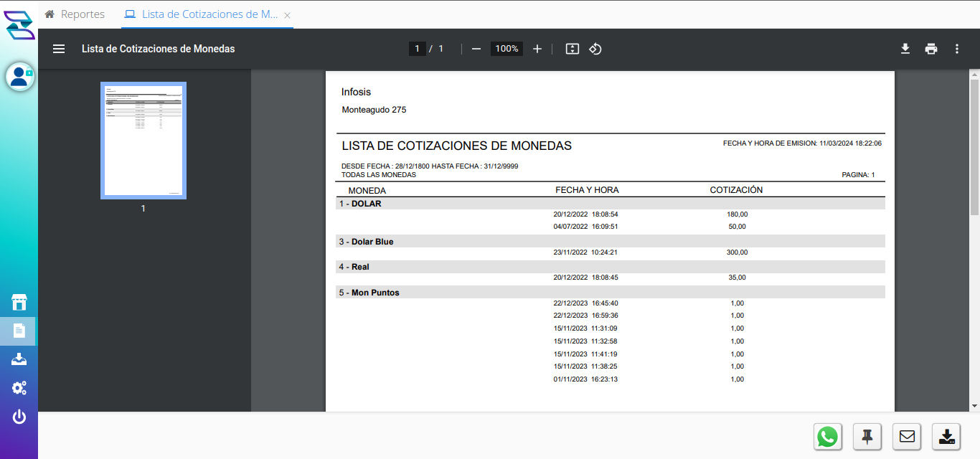Click the 50,00 cotización value
Screen dimensions: 980x459
[x=737, y=227]
